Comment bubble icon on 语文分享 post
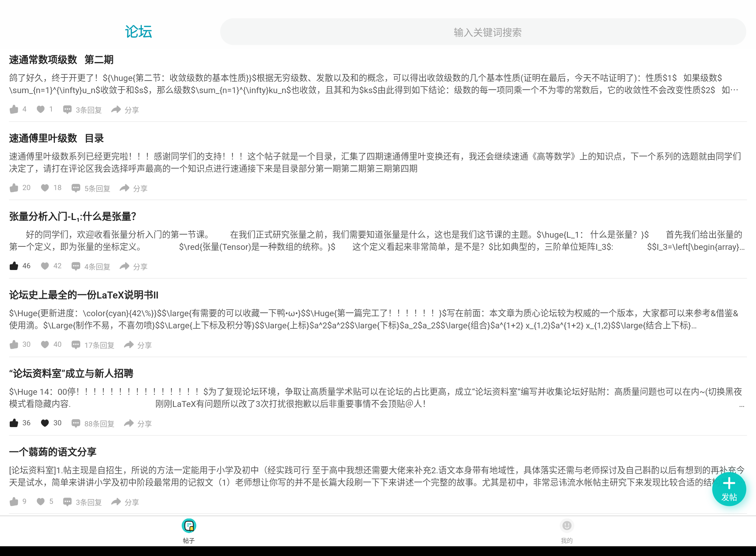The height and width of the screenshot is (556, 756). point(67,502)
